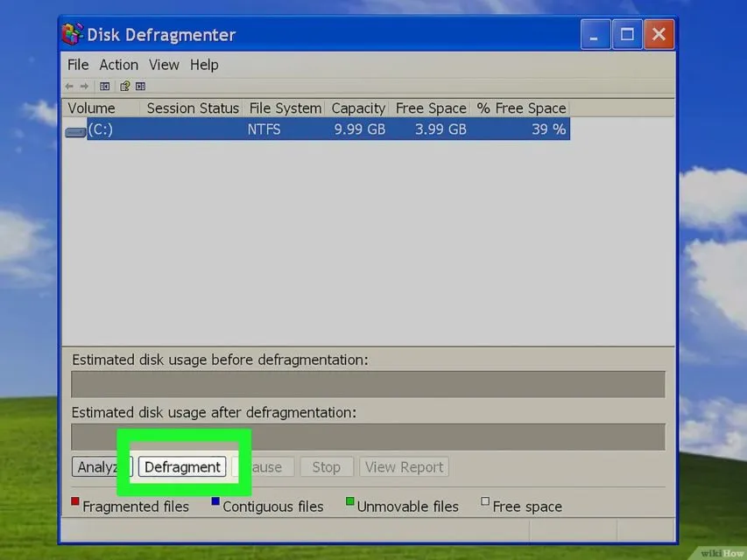Image resolution: width=747 pixels, height=560 pixels.
Task: Click the green Unmovable files legend swatch
Action: [349, 501]
